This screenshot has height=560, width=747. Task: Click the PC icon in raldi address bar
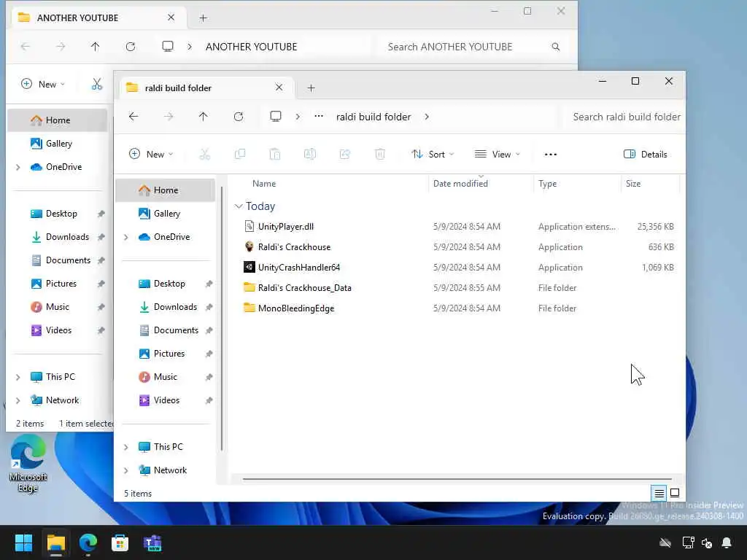pos(275,117)
